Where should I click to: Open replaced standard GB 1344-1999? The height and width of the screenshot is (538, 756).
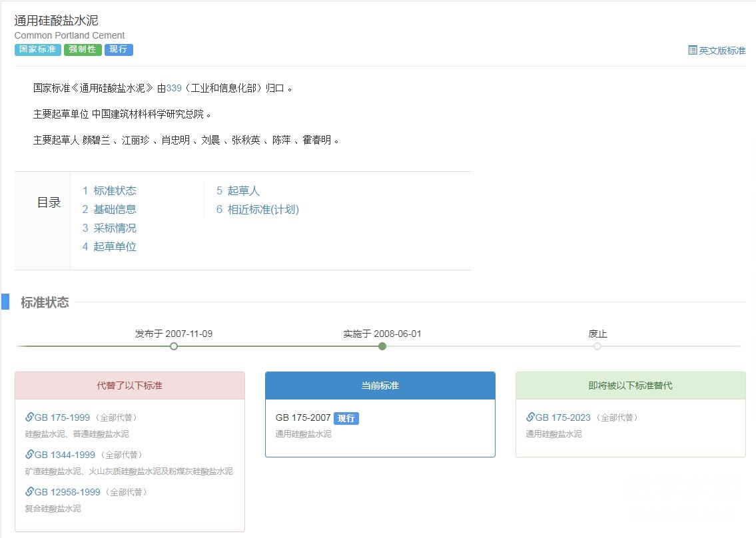65,455
